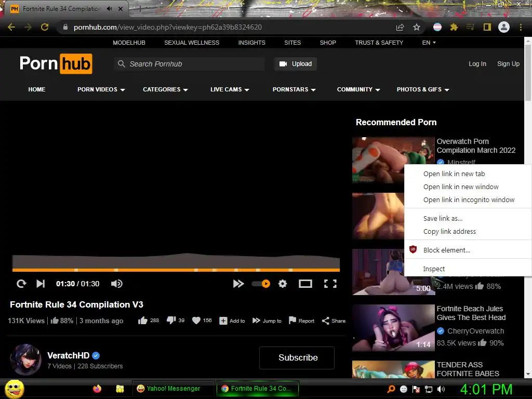Open the tray magnifier search icon
This screenshot has width=532, height=399.
point(391,389)
